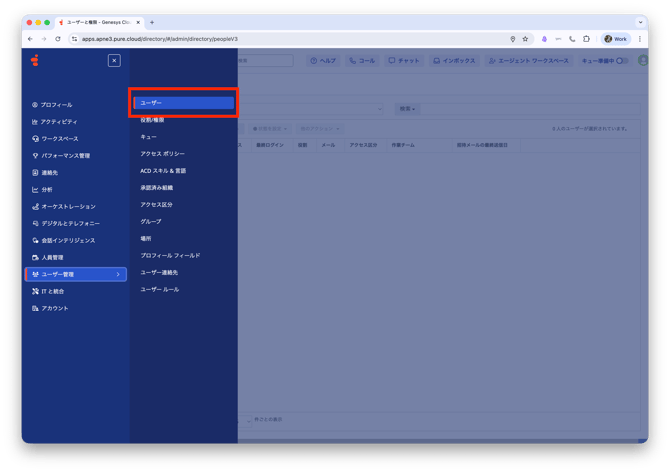670x472 pixels.
Task: Click the location pin icon in address bar
Action: click(x=513, y=39)
